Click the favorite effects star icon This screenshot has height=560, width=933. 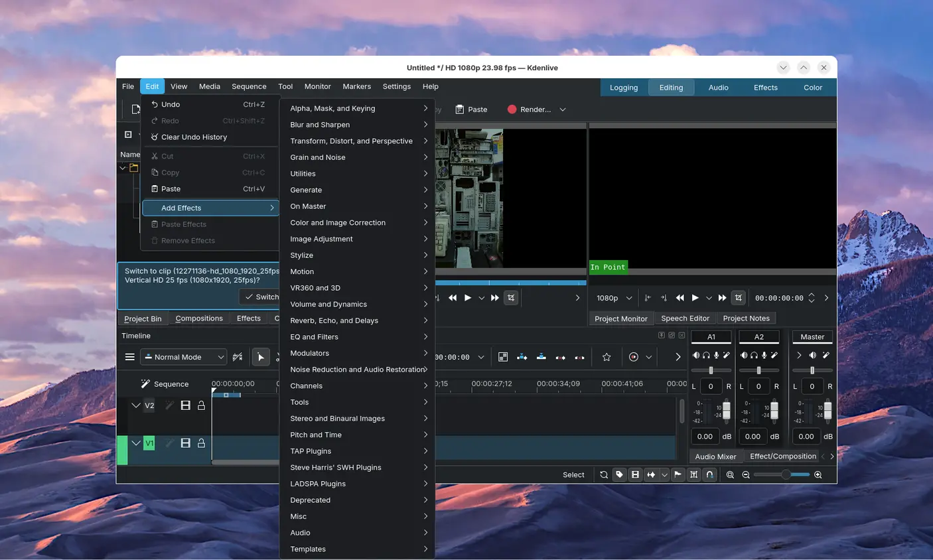(607, 357)
